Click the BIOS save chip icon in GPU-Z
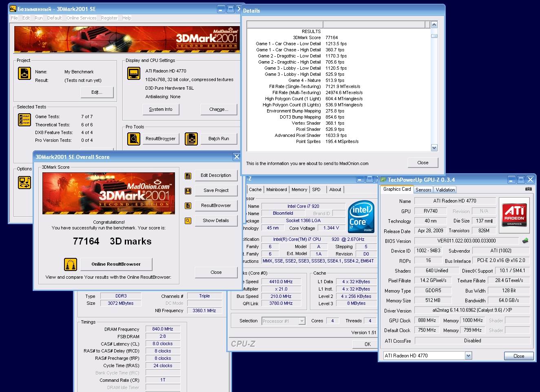 point(525,241)
